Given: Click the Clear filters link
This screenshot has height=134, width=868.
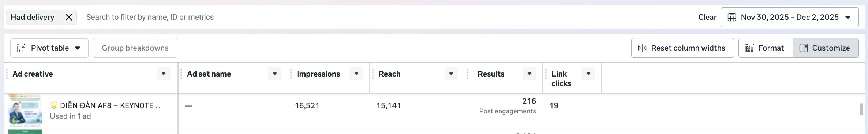Looking at the screenshot, I should (707, 17).
